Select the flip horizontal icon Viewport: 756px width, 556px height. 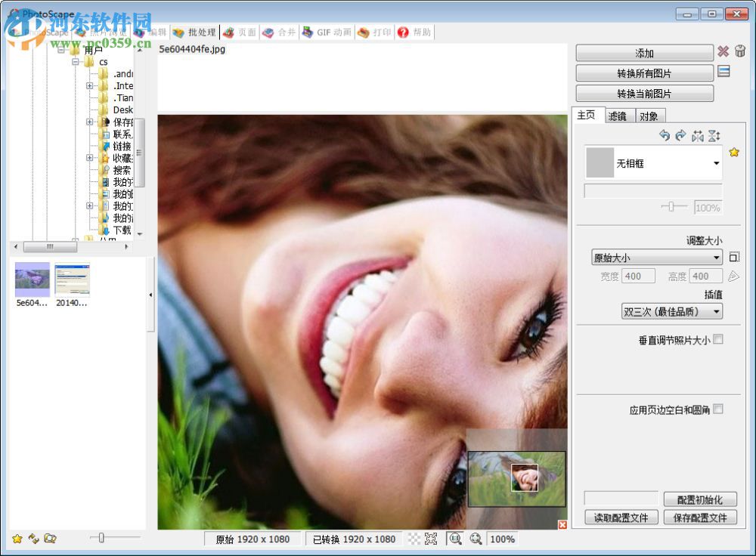(698, 135)
